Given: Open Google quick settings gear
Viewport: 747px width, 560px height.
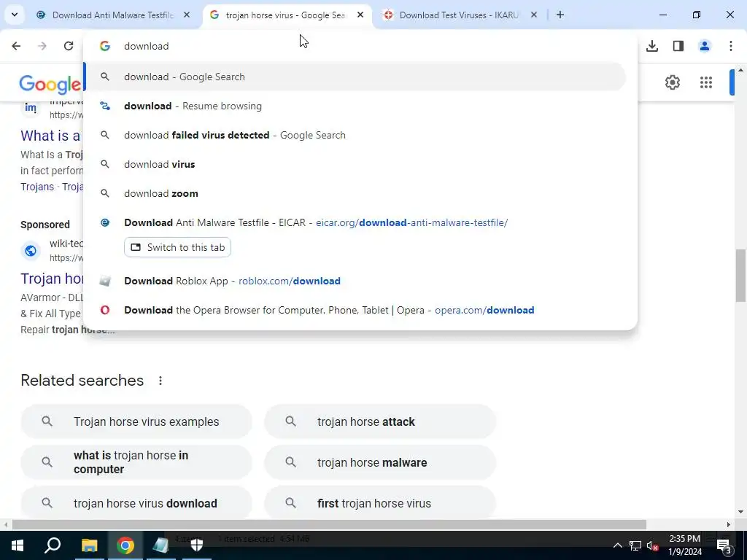Looking at the screenshot, I should [x=672, y=82].
